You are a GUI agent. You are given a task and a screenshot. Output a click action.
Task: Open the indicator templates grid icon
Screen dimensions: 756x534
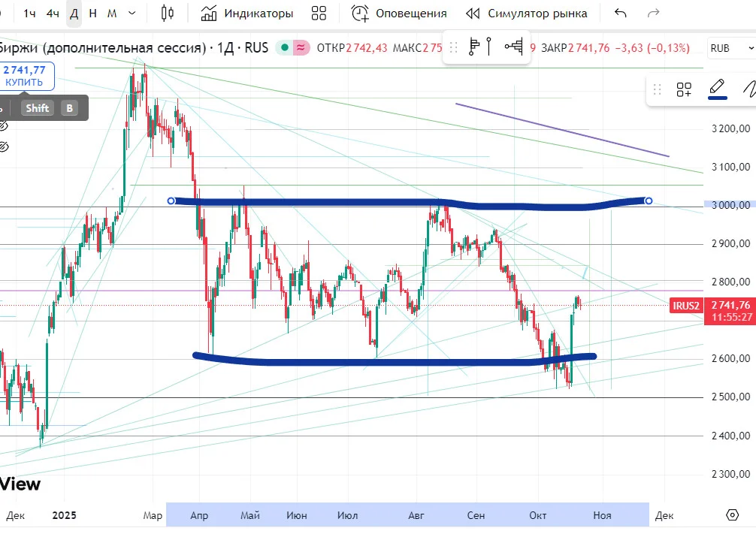click(x=319, y=13)
